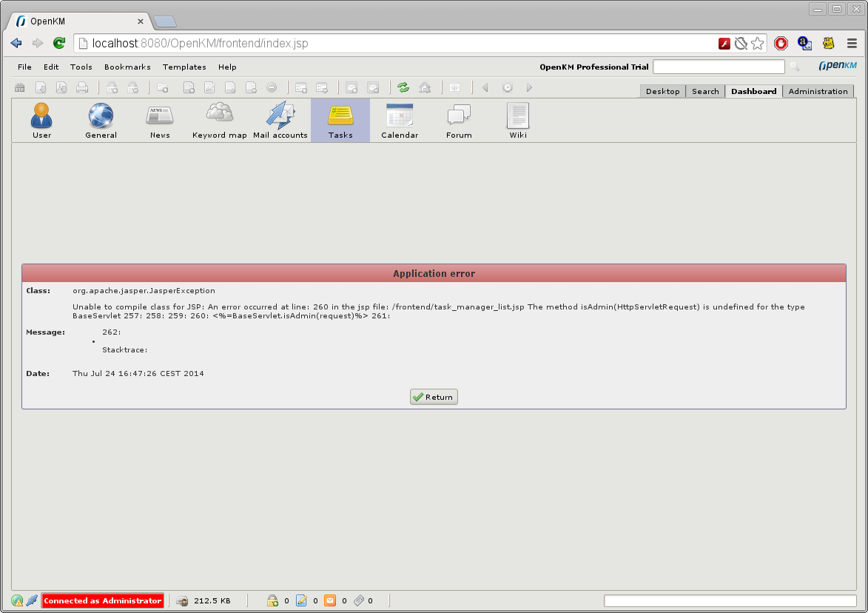The width and height of the screenshot is (868, 613).
Task: Click the Return button on the error dialog
Action: point(434,396)
